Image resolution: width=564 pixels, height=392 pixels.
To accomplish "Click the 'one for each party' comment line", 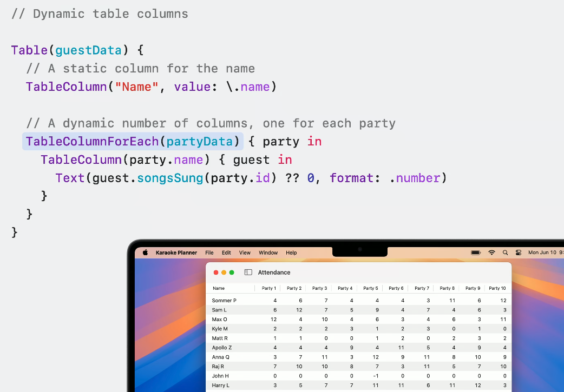I will (x=211, y=123).
